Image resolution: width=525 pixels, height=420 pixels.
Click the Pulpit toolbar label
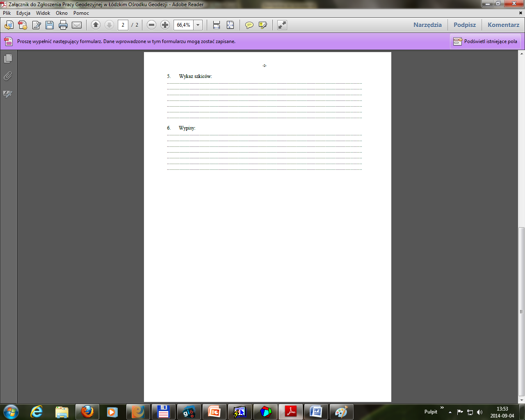point(431,412)
